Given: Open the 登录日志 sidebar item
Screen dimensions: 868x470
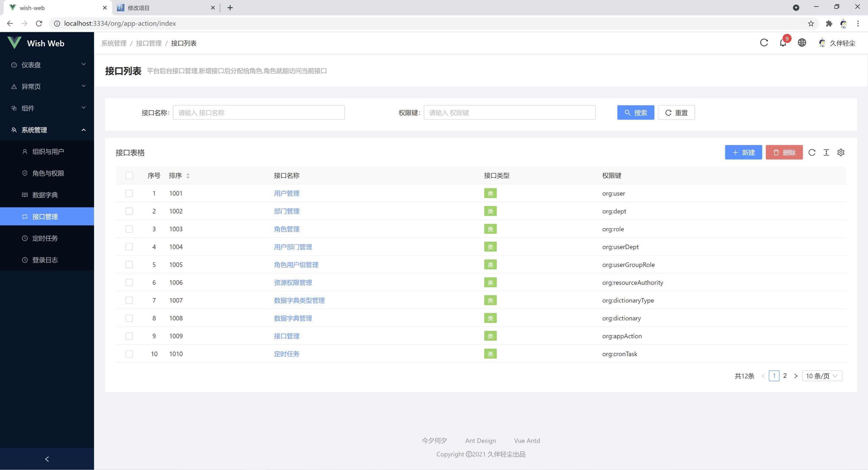Looking at the screenshot, I should coord(47,260).
